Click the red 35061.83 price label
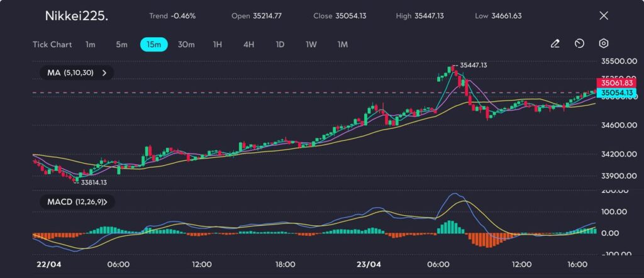Image resolution: width=644 pixels, height=278 pixels. 616,82
